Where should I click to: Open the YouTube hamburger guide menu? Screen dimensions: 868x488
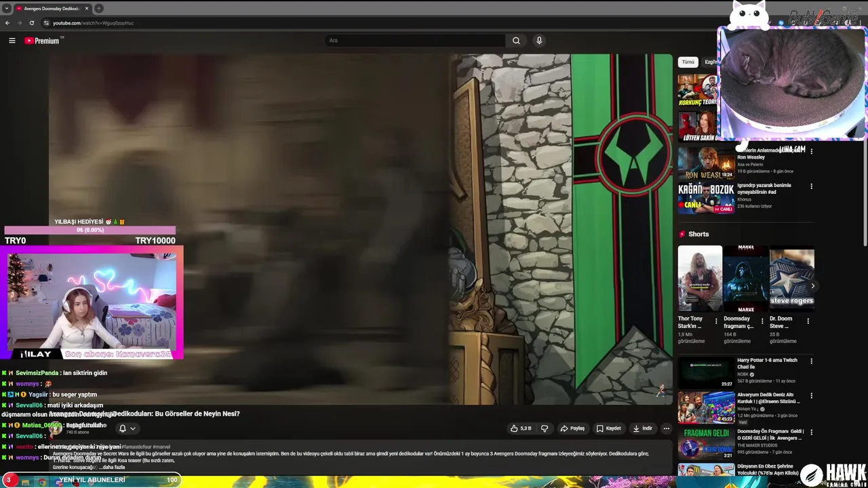[x=12, y=41]
